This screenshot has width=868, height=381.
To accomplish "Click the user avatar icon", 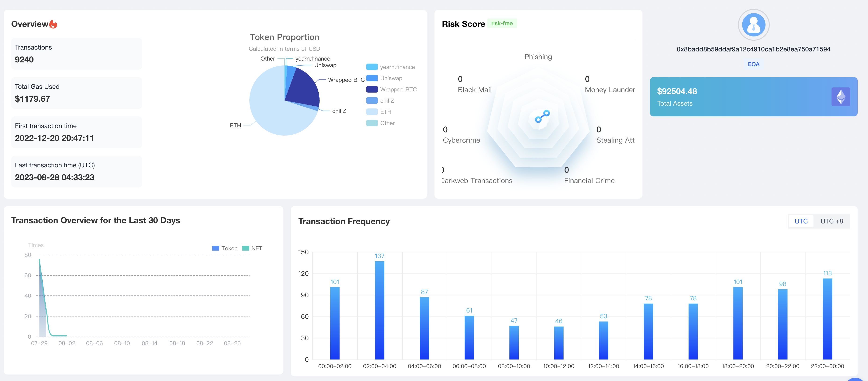I will (753, 25).
